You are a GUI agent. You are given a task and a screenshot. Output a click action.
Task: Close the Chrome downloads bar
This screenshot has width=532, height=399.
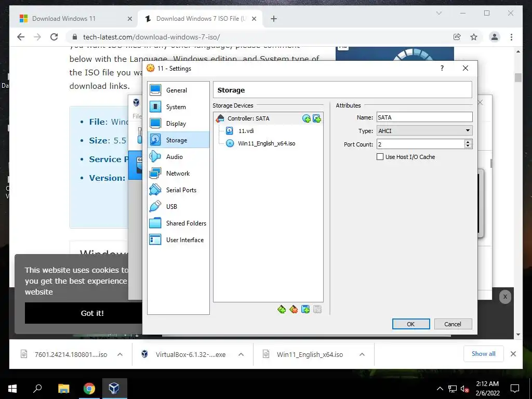[x=513, y=354]
